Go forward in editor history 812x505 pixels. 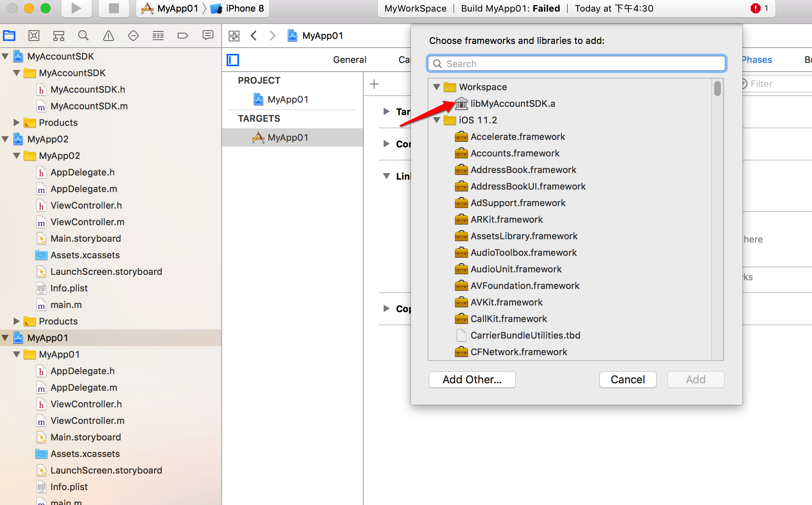click(272, 36)
